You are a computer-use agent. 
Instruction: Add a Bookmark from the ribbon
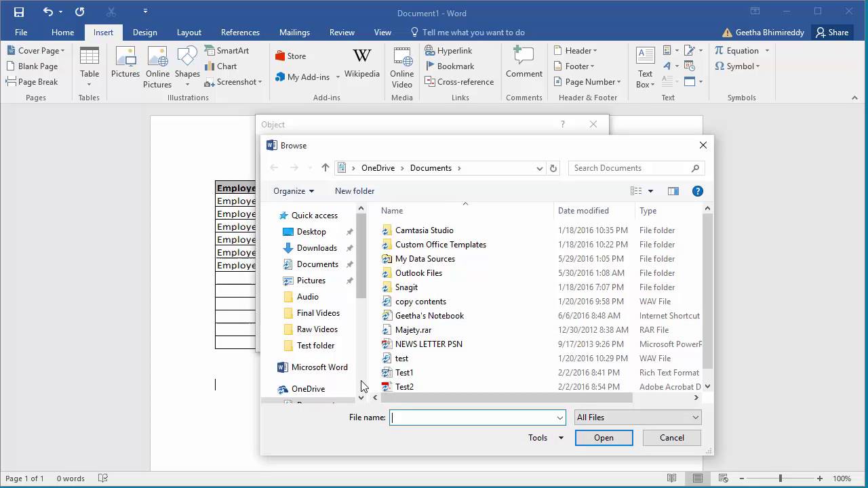450,66
